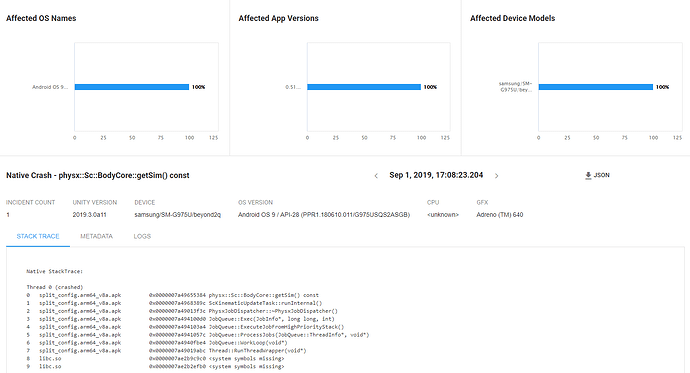The height and width of the screenshot is (373, 690).
Task: Click stack frame 0 physx::Sc::BodyCore::getSim()
Action: 172,295
